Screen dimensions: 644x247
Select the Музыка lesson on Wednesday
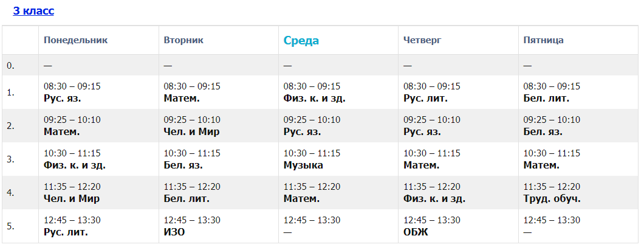[303, 165]
